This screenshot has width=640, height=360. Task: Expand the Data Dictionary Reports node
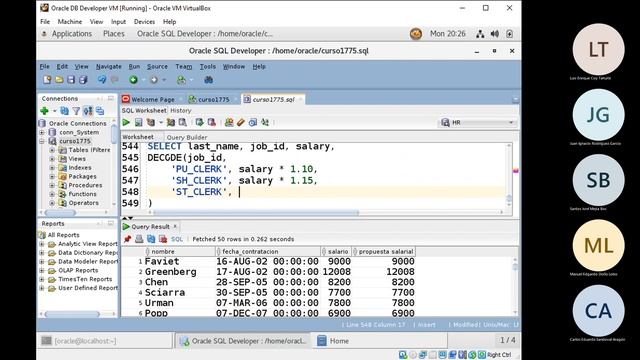42,253
